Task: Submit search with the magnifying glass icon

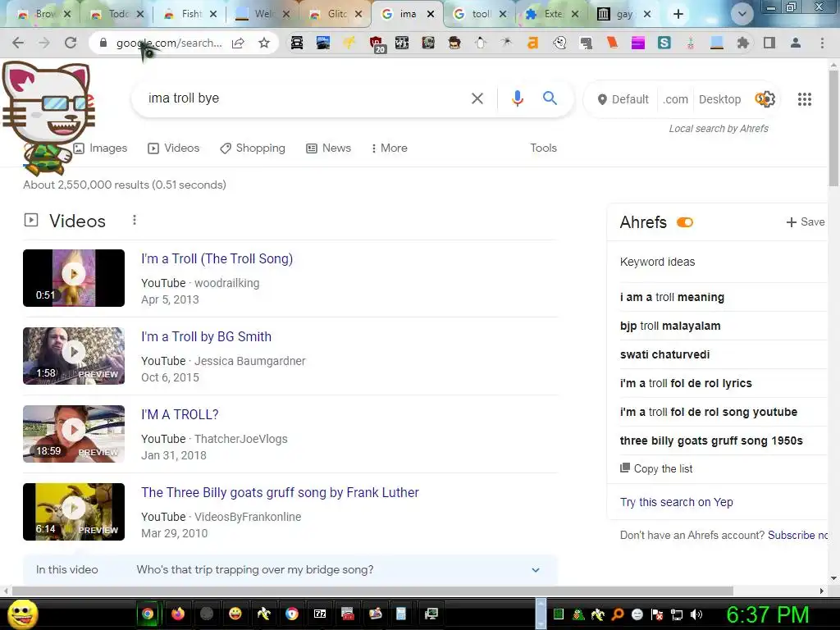Action: [x=550, y=98]
